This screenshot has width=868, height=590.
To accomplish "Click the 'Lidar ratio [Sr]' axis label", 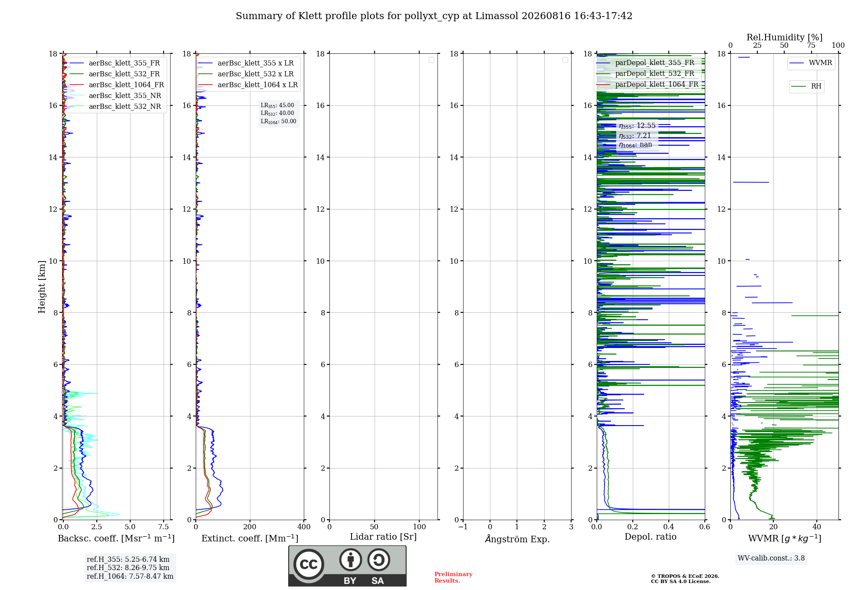I will [x=383, y=537].
